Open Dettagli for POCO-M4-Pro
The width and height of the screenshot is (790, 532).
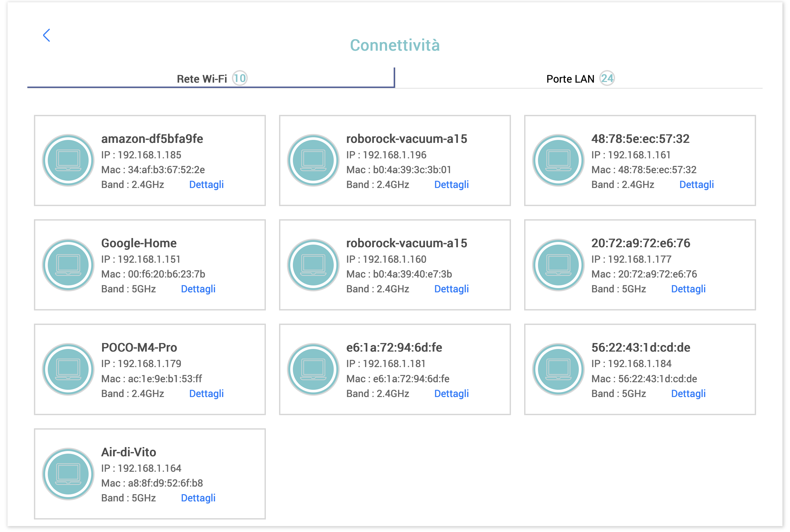207,394
